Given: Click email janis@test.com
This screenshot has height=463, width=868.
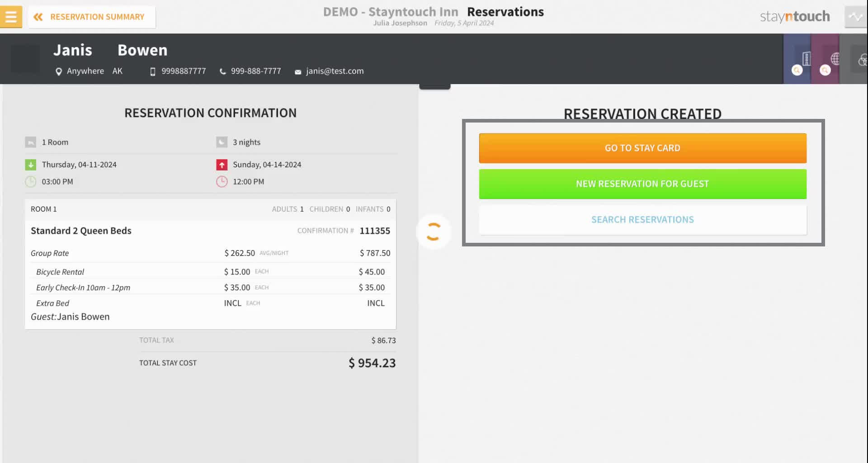Looking at the screenshot, I should click(x=335, y=71).
